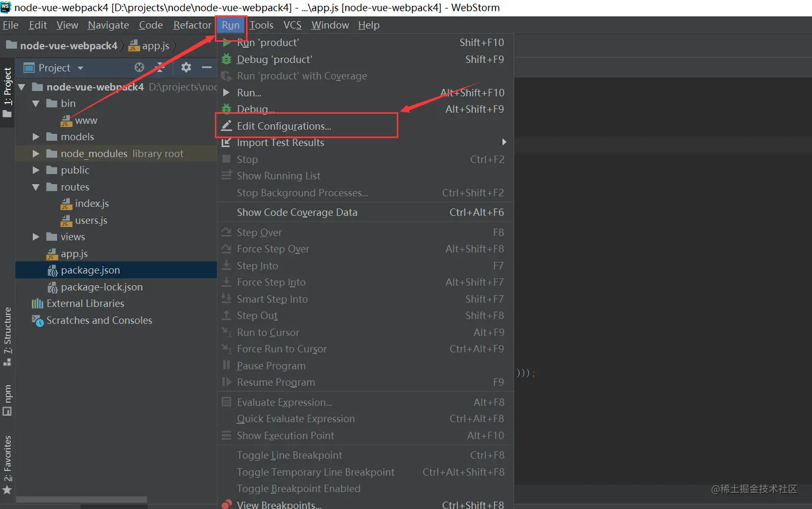Click the Collapse All icon in Project panel
Image resolution: width=812 pixels, height=509 pixels.
(x=160, y=67)
